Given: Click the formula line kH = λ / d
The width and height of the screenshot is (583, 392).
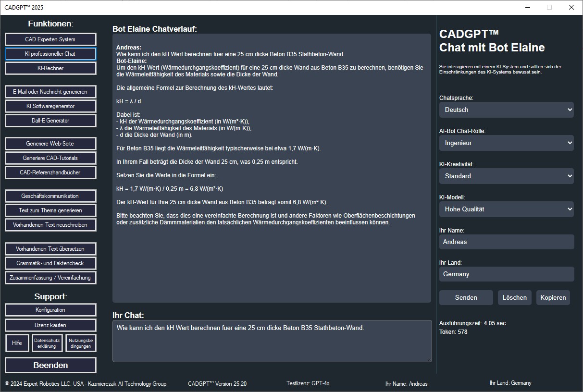Looking at the screenshot, I should click(x=129, y=101).
